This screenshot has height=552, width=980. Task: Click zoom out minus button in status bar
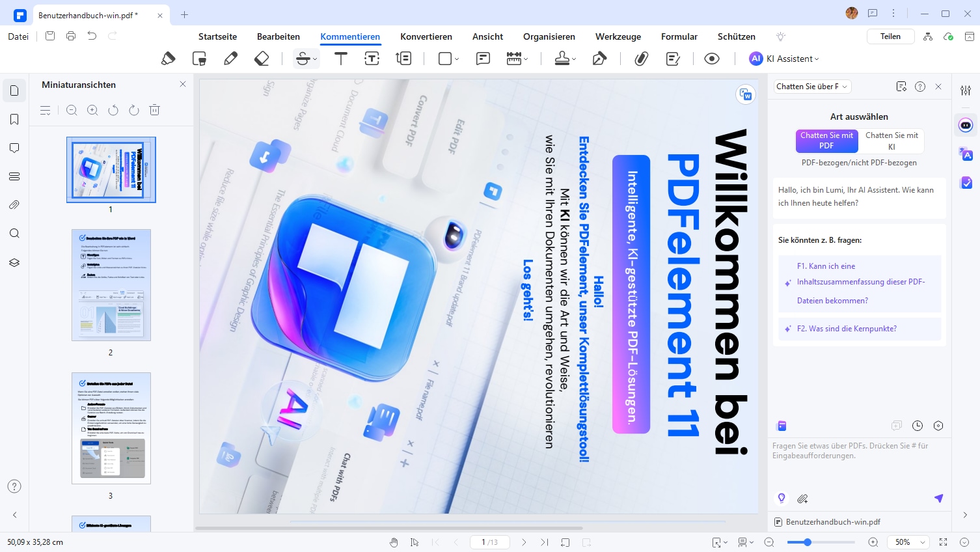(x=769, y=542)
